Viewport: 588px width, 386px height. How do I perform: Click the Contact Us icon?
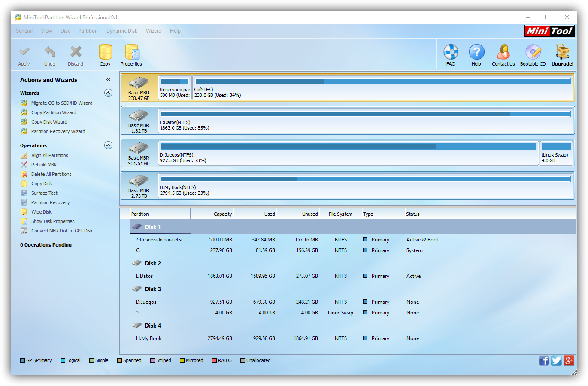503,52
